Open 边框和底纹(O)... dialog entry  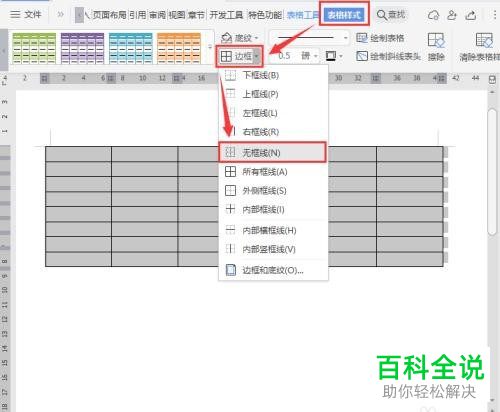[273, 270]
